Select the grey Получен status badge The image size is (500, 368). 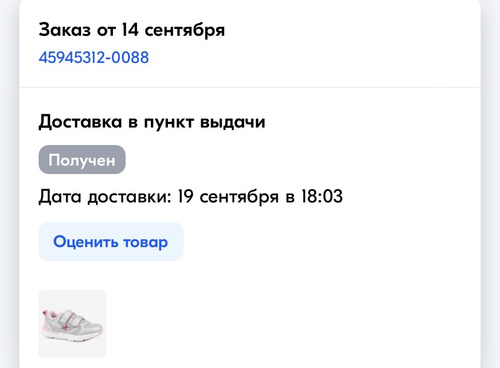click(x=82, y=160)
